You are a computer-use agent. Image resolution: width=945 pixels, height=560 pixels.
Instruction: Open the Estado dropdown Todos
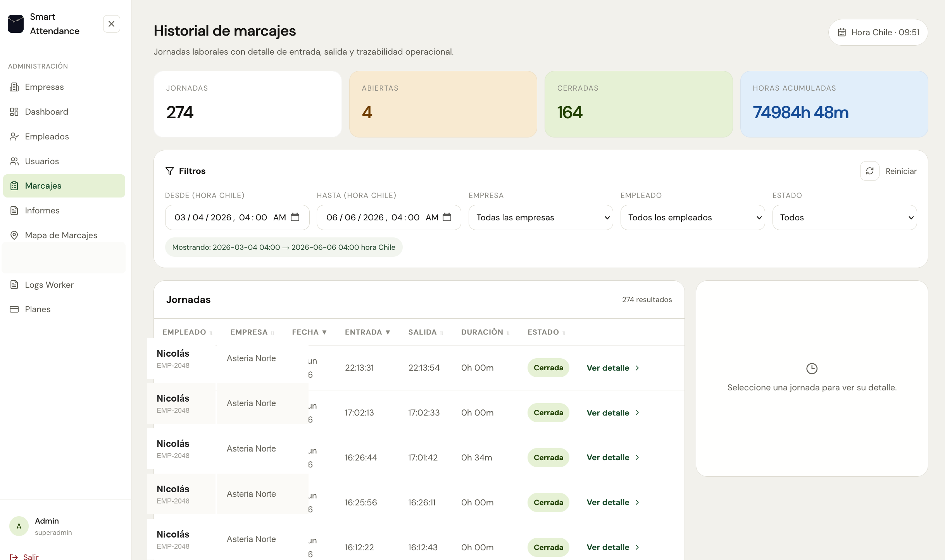click(x=844, y=217)
